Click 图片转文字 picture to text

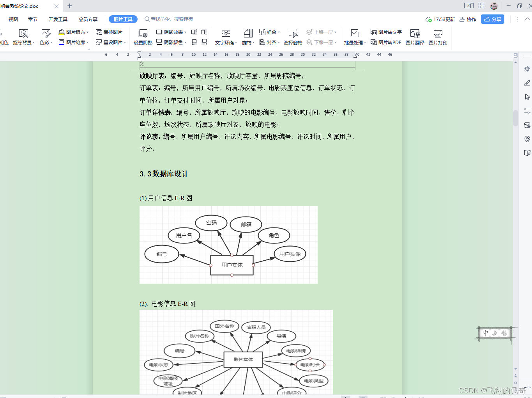[x=386, y=32]
